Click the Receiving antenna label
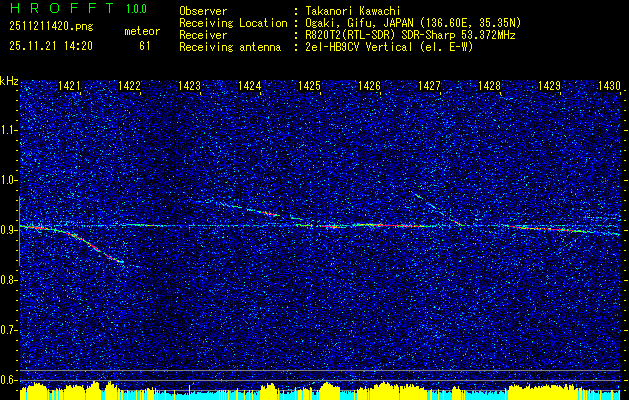The image size is (629, 400). click(230, 47)
